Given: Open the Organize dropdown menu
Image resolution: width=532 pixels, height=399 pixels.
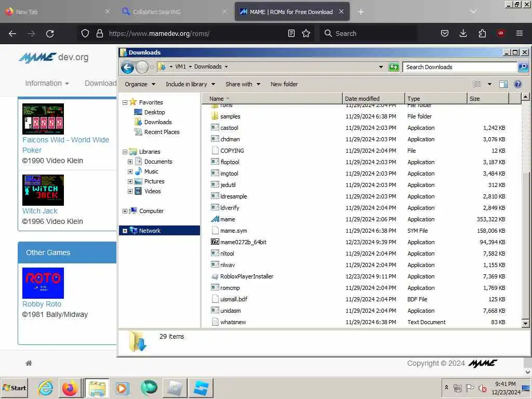Looking at the screenshot, I should pyautogui.click(x=140, y=84).
